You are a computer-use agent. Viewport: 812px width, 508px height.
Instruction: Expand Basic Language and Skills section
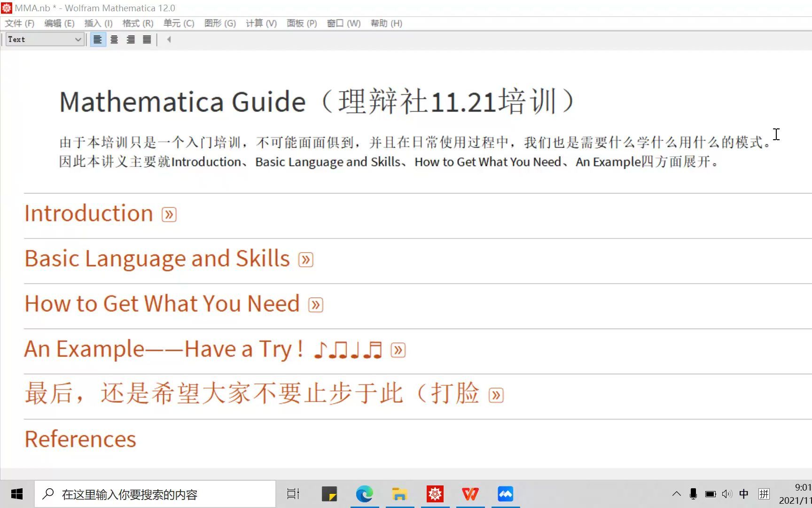click(x=306, y=260)
